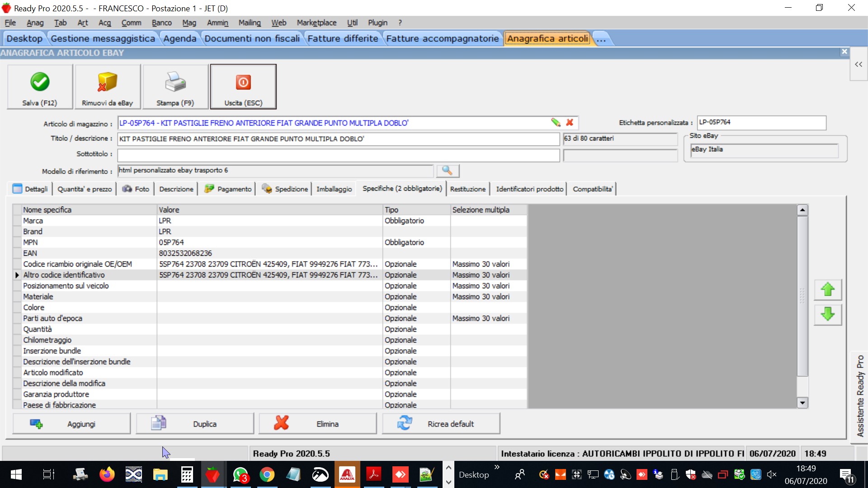
Task: Switch to Fatture differite tab
Action: tap(343, 38)
